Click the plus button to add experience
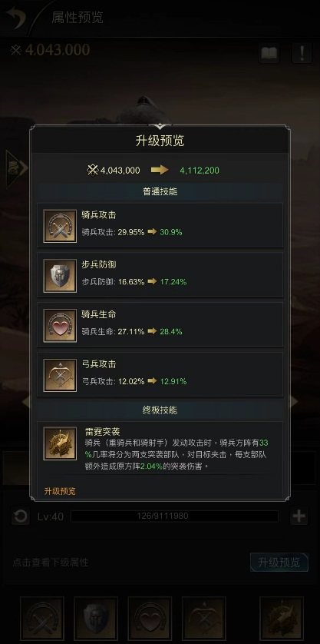 coord(299,516)
